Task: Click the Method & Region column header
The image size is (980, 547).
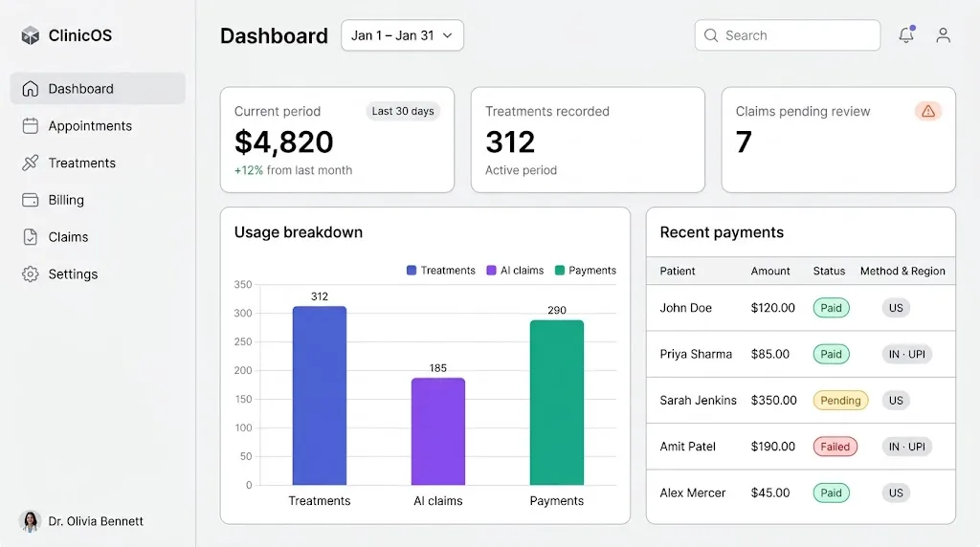Action: [902, 271]
